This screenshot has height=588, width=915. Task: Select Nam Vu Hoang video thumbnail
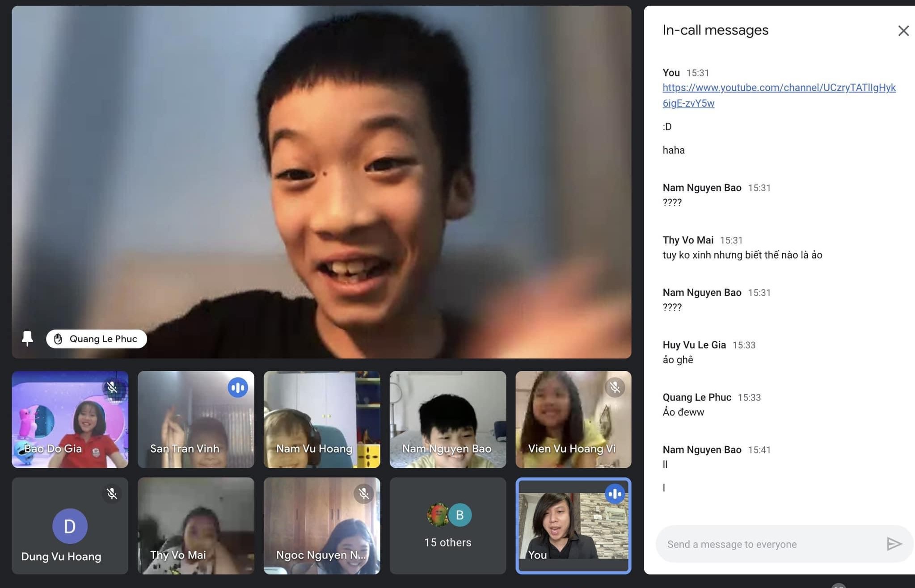tap(321, 419)
